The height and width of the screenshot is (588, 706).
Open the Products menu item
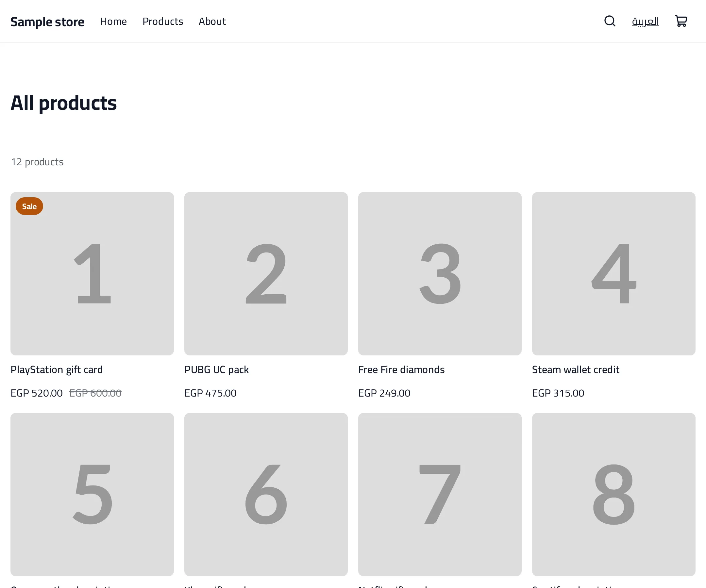click(163, 21)
